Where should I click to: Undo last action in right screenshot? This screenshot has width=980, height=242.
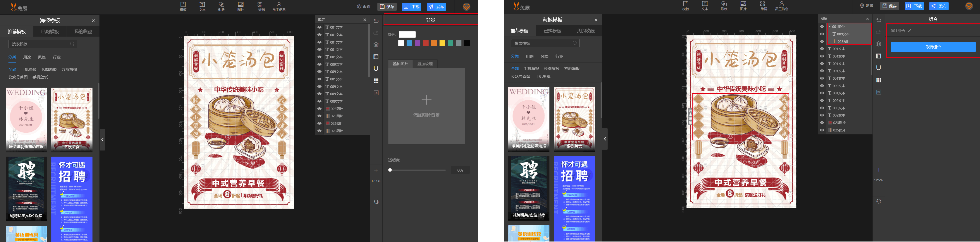coord(878,20)
